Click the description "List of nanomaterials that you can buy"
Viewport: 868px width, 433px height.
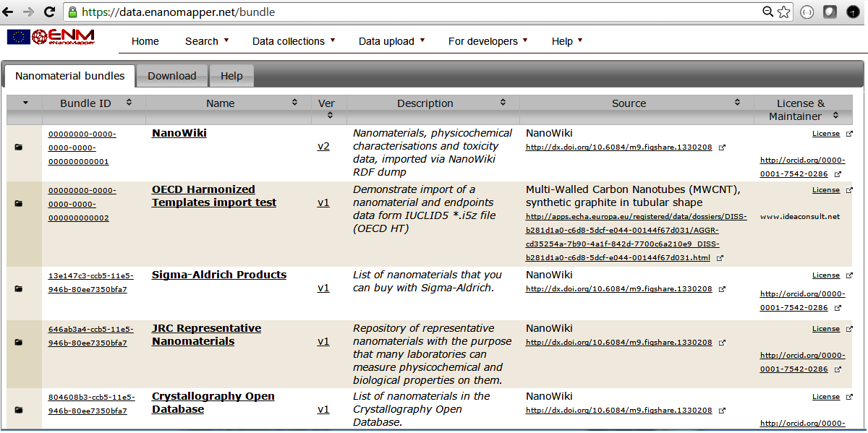pos(427,281)
